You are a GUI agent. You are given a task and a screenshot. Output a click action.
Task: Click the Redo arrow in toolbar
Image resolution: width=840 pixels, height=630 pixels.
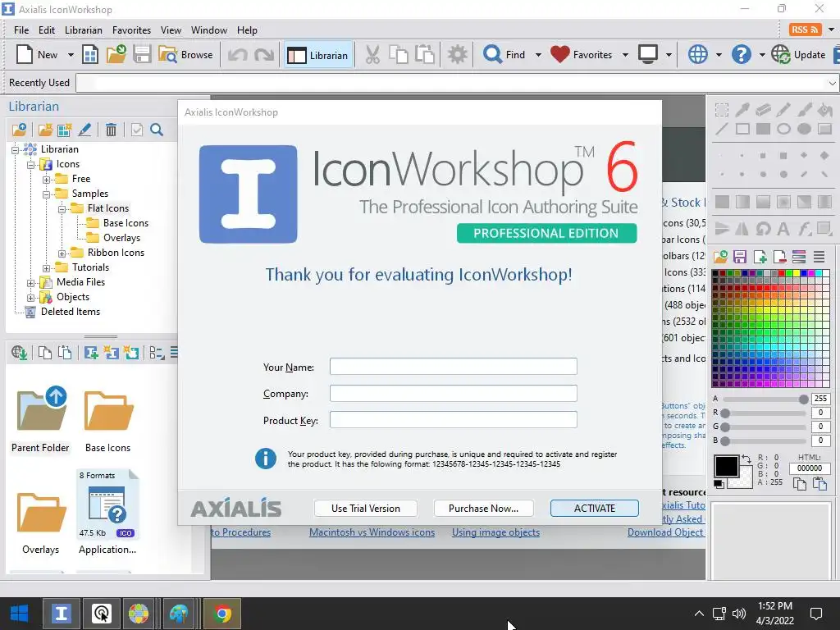[264, 55]
